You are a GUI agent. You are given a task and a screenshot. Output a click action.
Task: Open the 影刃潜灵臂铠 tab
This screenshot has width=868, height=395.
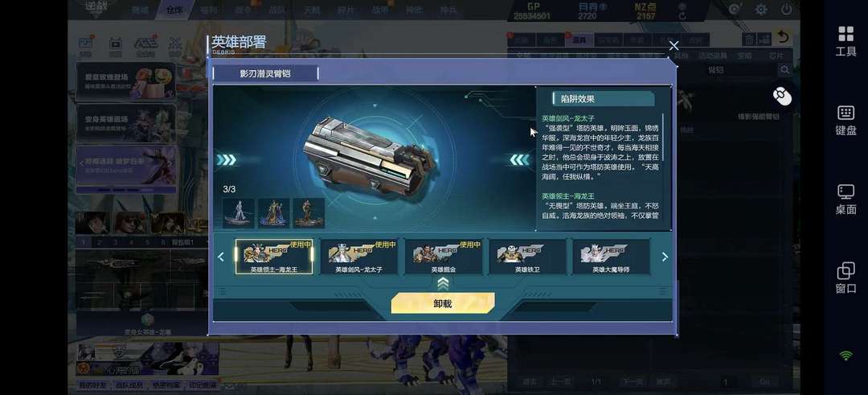coord(265,74)
